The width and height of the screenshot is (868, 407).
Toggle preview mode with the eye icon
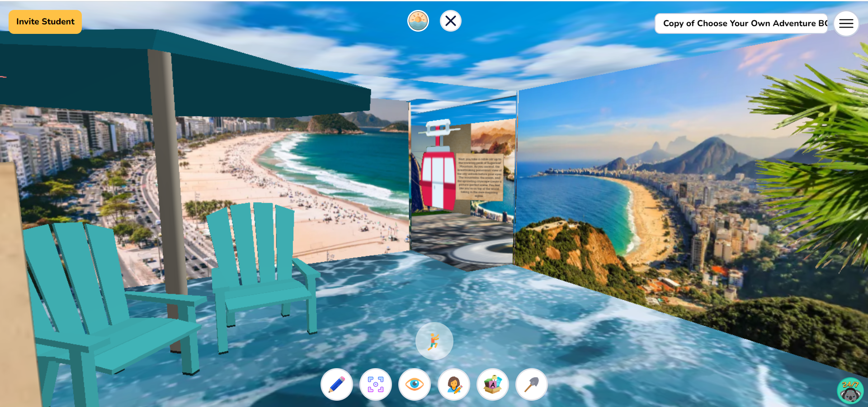pos(415,384)
